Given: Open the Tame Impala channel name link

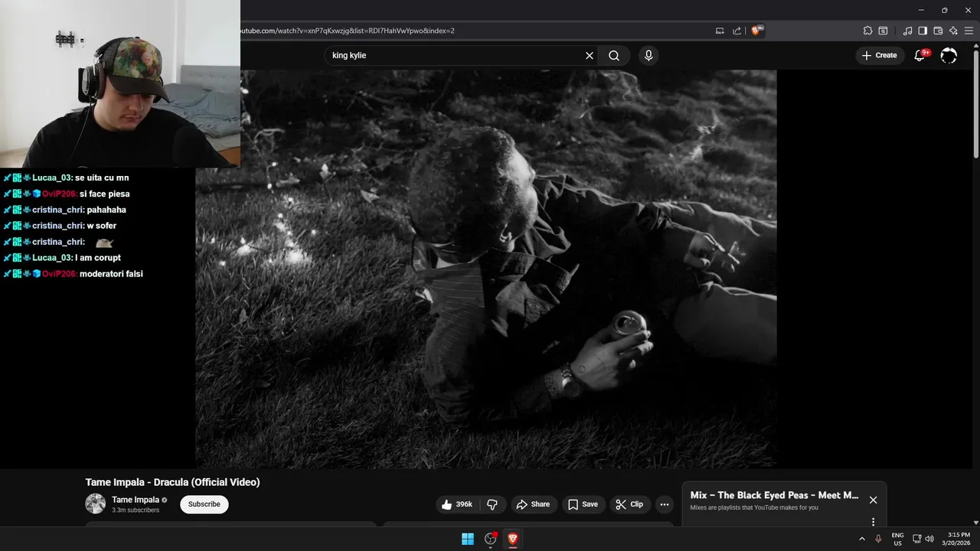Looking at the screenshot, I should click(136, 500).
